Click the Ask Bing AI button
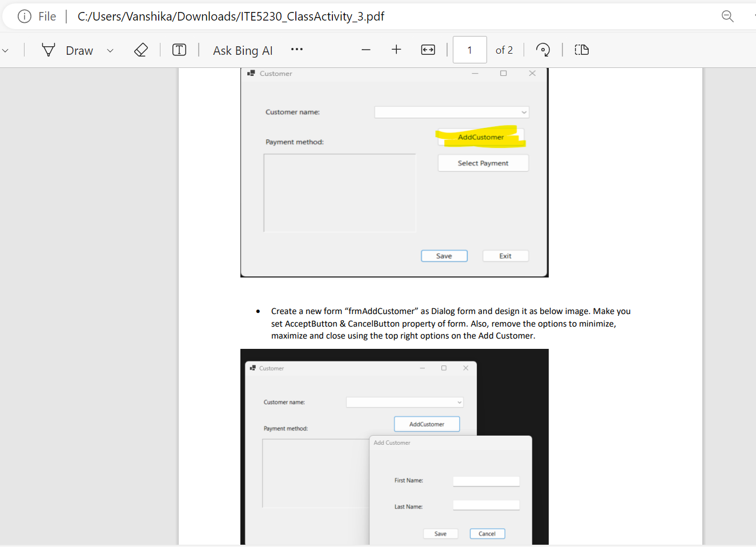756x547 pixels. point(242,50)
